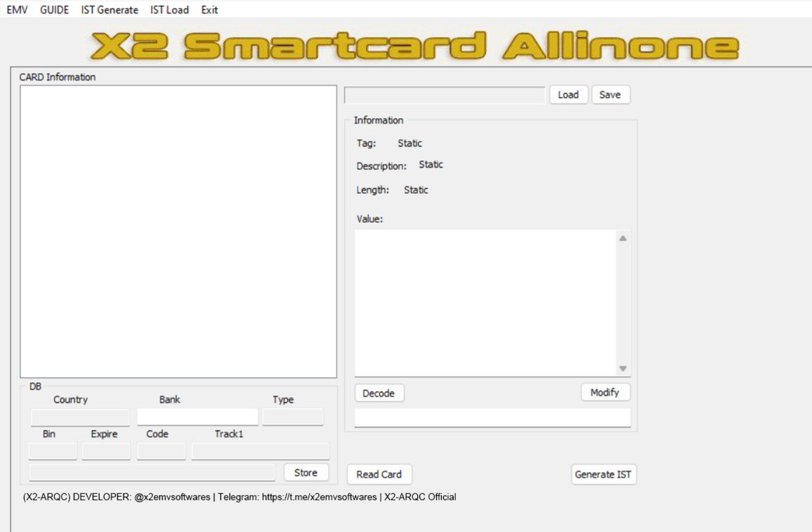Open the EMV menu
Viewport: 812px width, 532px height.
(x=17, y=10)
